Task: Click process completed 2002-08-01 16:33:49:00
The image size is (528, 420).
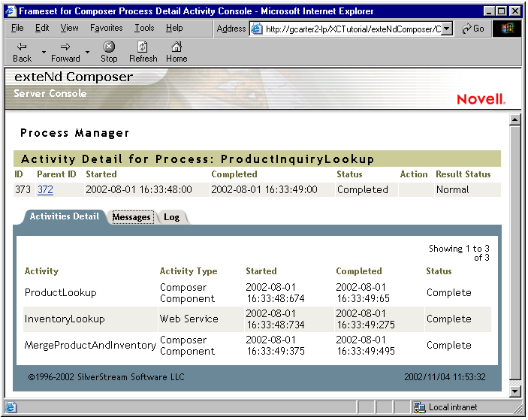Action: 264,189
